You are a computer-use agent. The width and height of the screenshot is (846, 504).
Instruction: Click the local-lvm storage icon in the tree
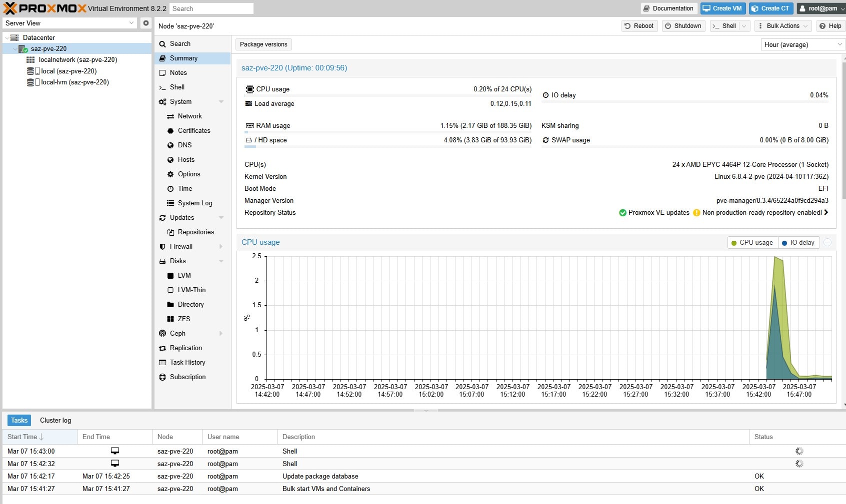tap(31, 82)
